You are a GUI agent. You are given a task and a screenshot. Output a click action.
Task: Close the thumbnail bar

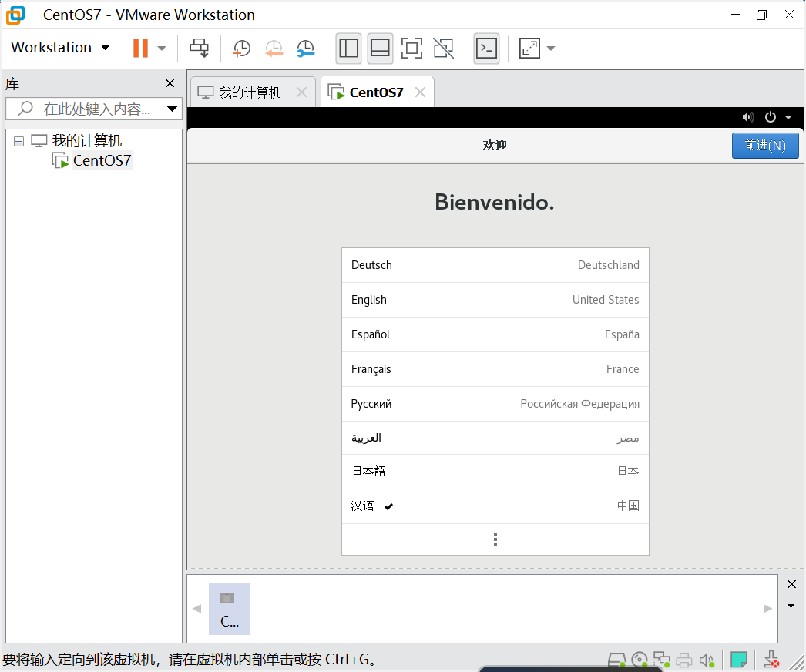[x=791, y=584]
